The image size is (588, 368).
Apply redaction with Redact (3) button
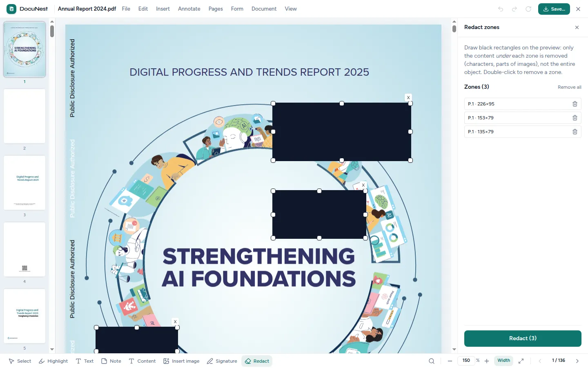tap(523, 339)
